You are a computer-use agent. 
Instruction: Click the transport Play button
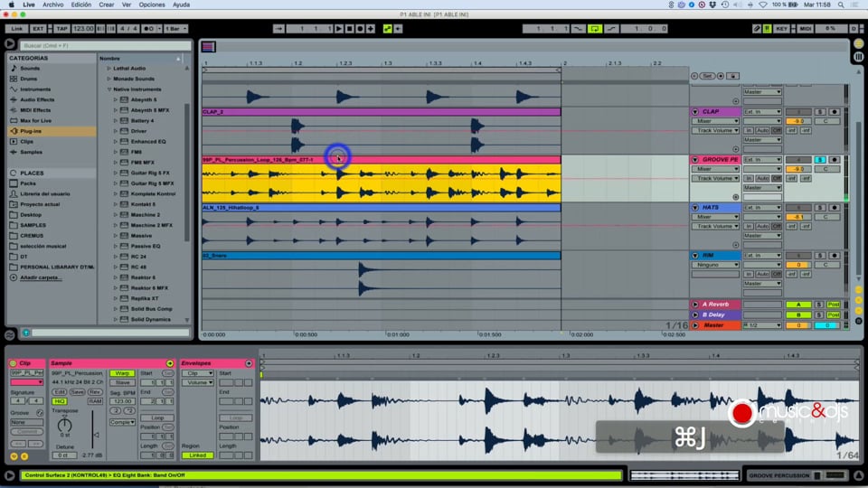[339, 29]
